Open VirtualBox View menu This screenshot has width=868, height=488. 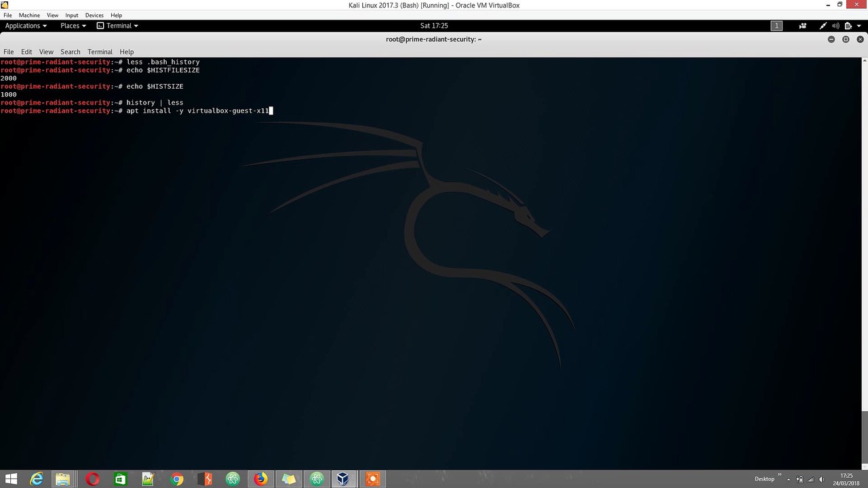tap(52, 15)
